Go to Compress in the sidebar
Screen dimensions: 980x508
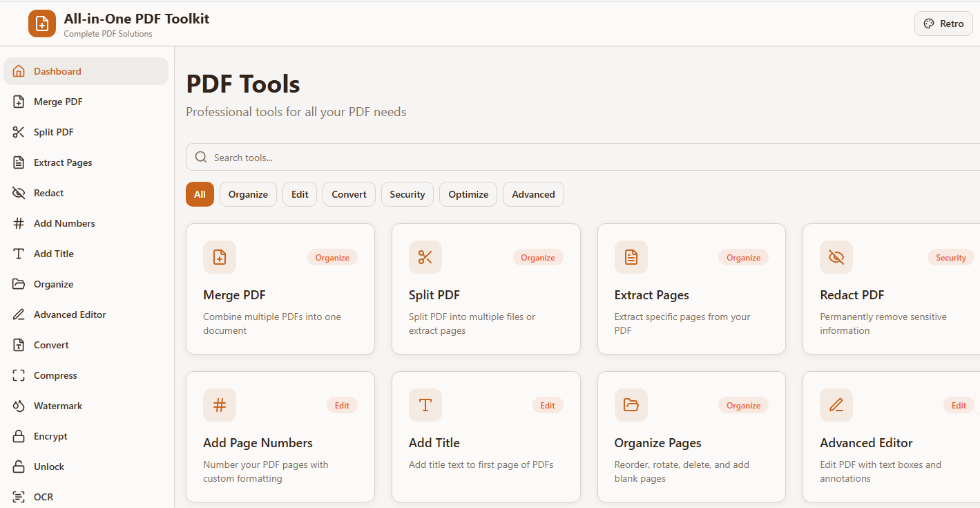(x=55, y=375)
